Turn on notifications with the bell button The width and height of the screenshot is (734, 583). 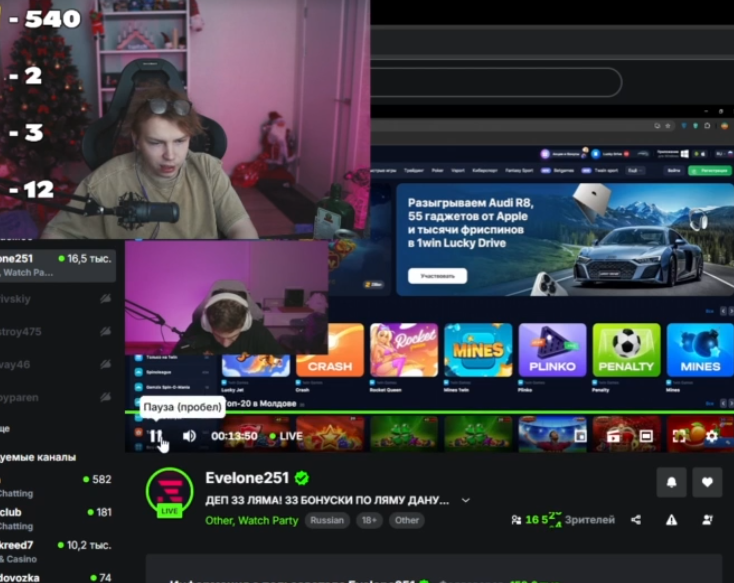click(671, 482)
